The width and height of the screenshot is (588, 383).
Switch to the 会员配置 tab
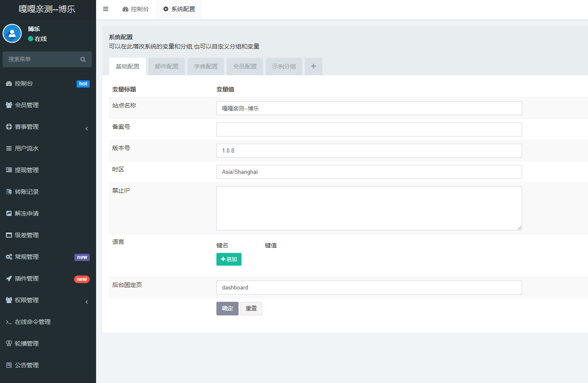pos(245,66)
